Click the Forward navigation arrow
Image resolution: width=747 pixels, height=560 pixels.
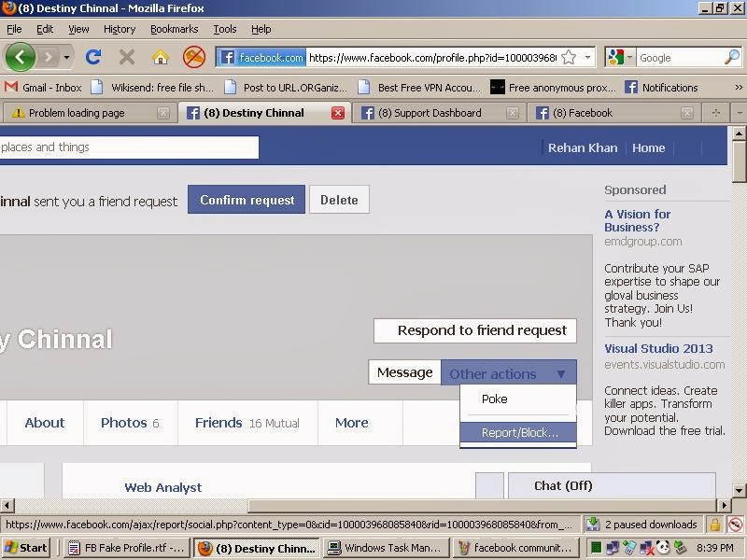49,58
